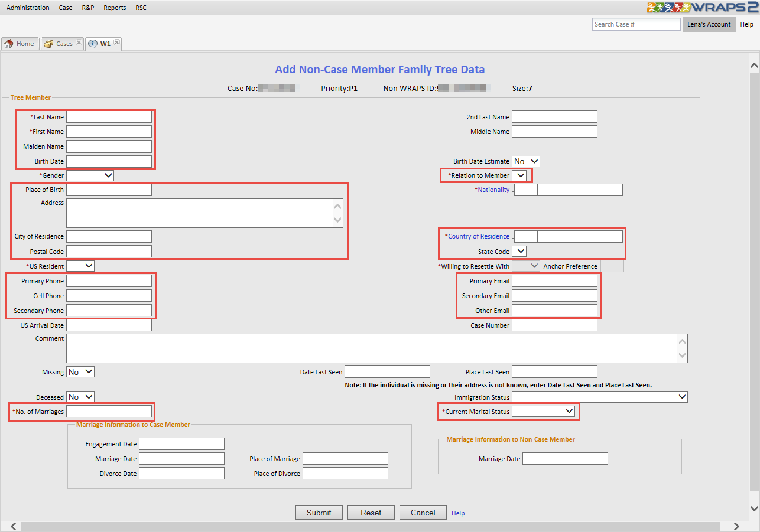Screen dimensions: 760x532
Task: Click the Place of Marriage field
Action: (345, 459)
